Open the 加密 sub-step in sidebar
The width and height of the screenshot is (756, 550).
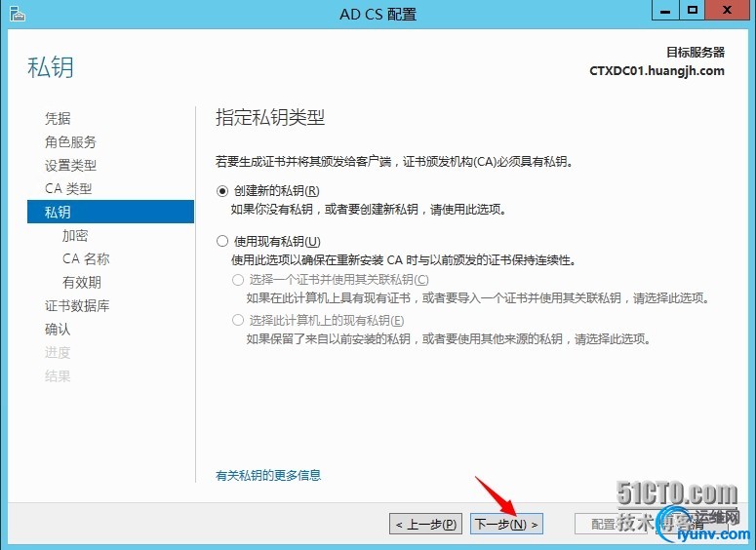(75, 235)
